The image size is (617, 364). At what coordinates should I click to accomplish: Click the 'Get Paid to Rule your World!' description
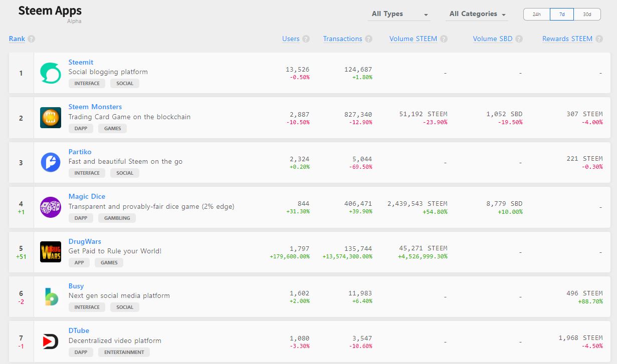click(115, 251)
